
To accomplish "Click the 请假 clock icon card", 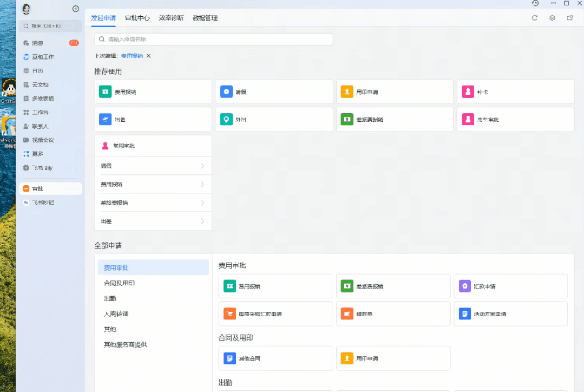I will (274, 92).
